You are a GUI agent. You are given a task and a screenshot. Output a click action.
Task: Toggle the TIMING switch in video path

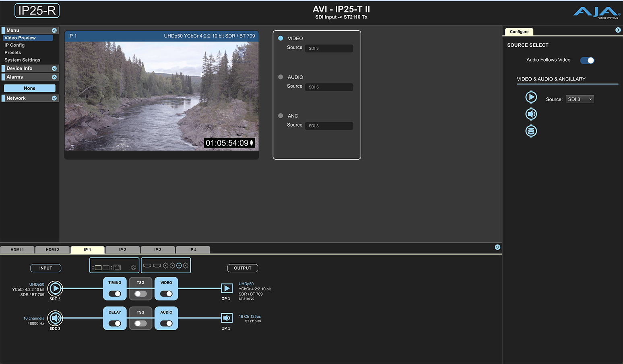[115, 294]
